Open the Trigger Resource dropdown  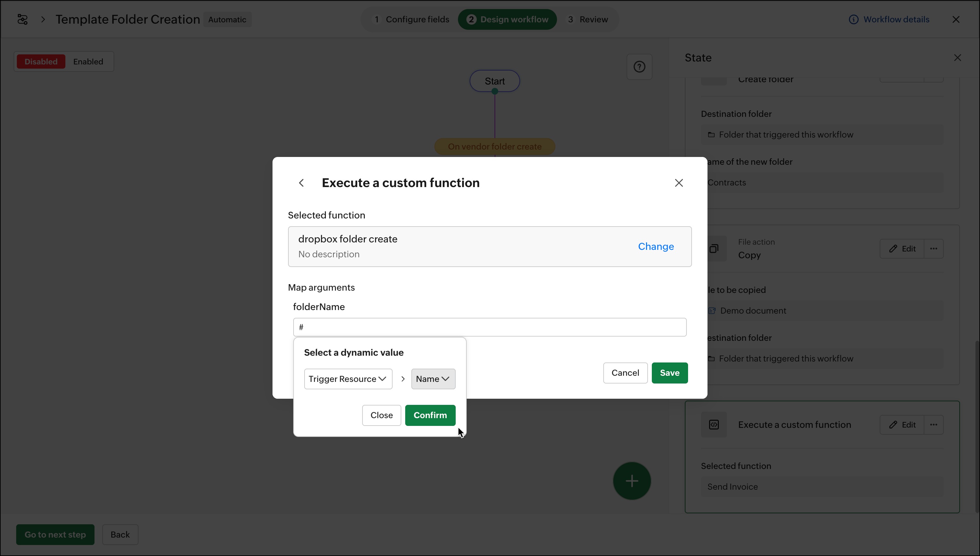[348, 379]
